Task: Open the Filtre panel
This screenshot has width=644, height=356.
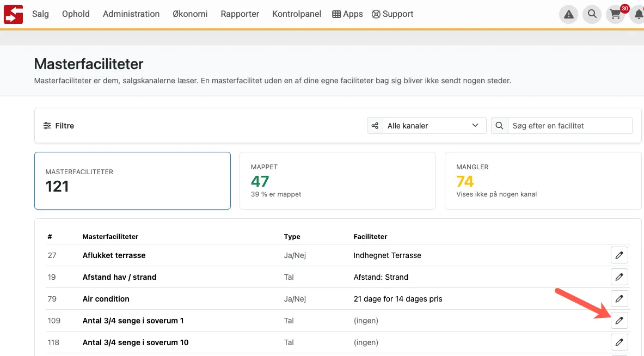Action: tap(59, 126)
